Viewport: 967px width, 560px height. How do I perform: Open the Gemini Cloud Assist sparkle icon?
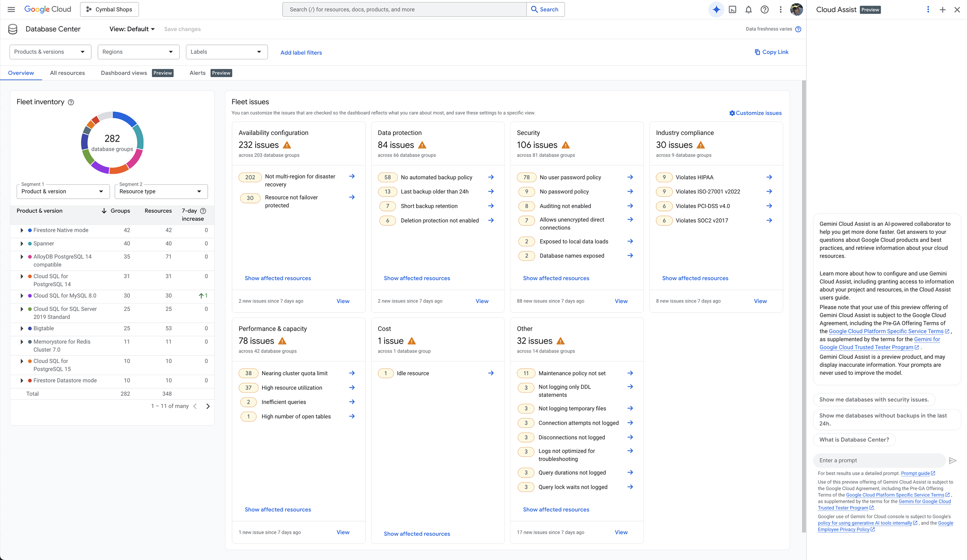tap(716, 10)
